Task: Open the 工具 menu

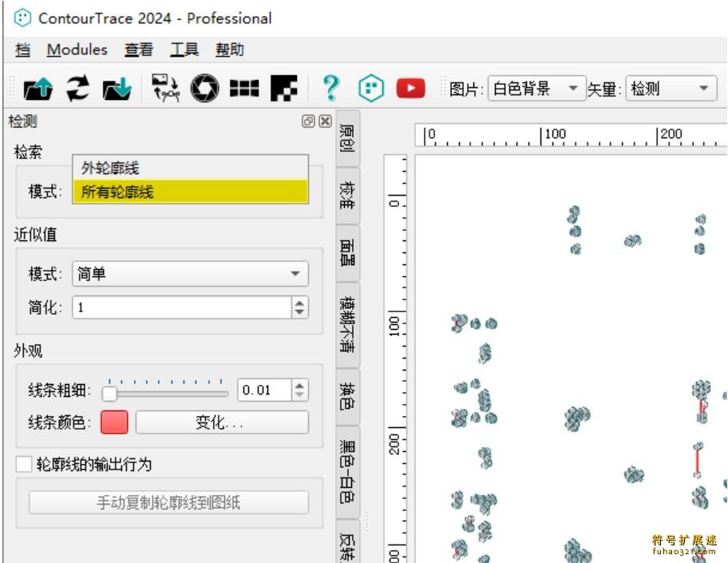Action: coord(184,50)
